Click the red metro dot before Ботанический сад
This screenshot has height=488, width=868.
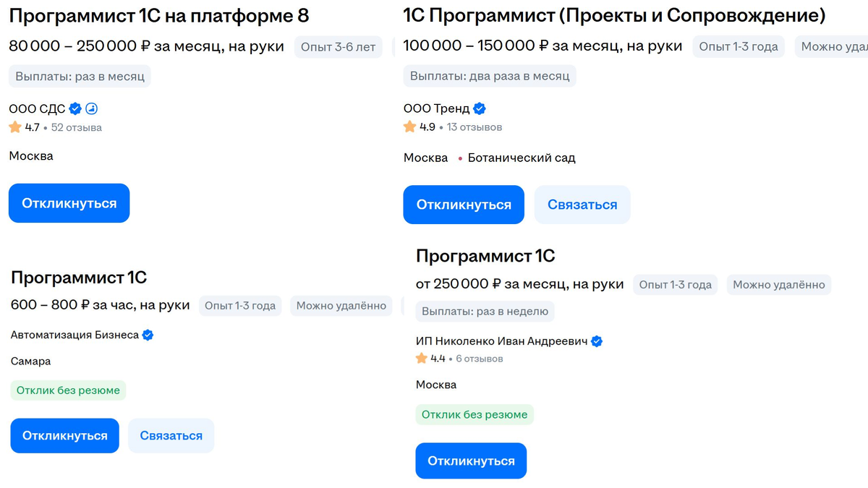(461, 158)
